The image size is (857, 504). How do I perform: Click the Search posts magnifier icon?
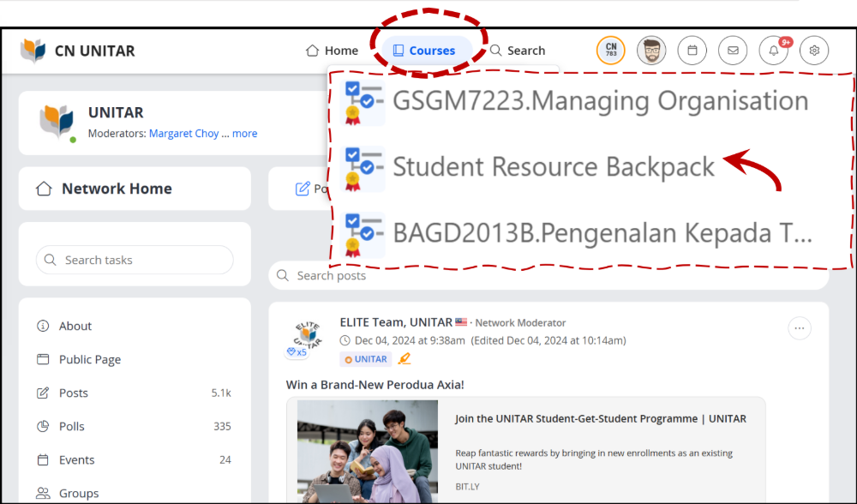coord(283,275)
